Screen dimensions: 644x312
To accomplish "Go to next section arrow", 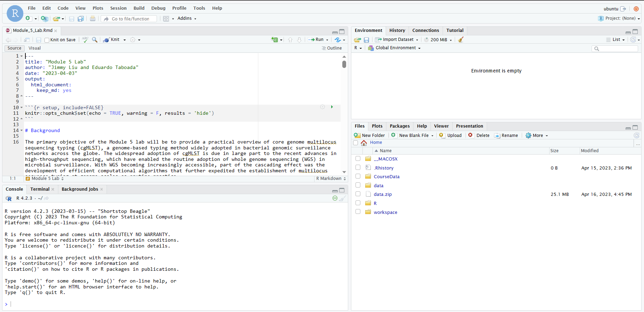I will click(299, 40).
